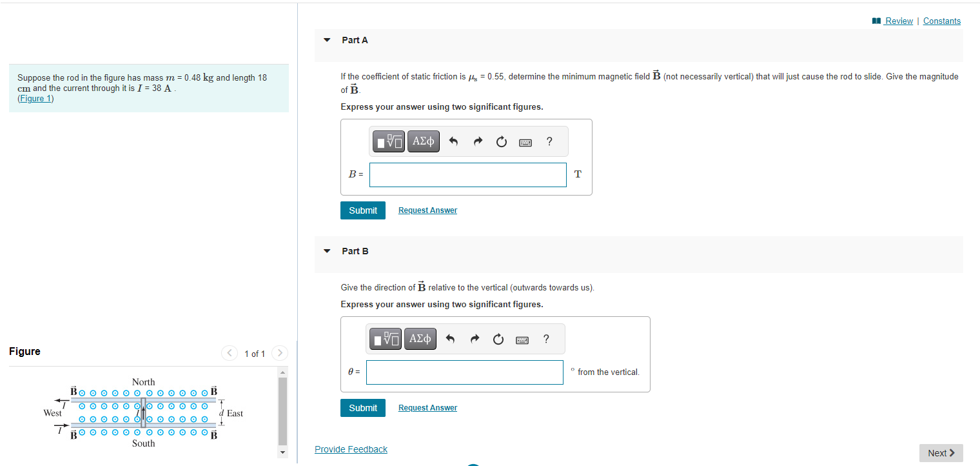Undo last edit in Part B toolbar
Image resolution: width=980 pixels, height=466 pixels.
450,339
